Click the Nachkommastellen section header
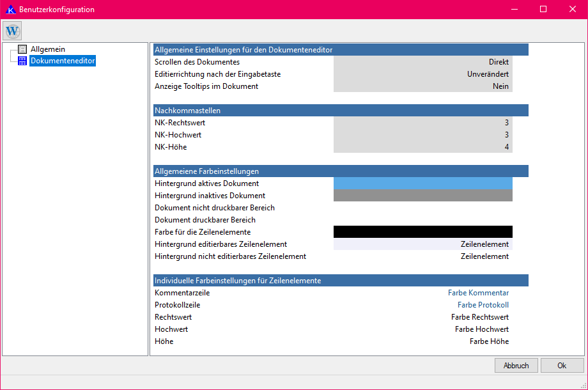This screenshot has width=588, height=390. tap(341, 111)
